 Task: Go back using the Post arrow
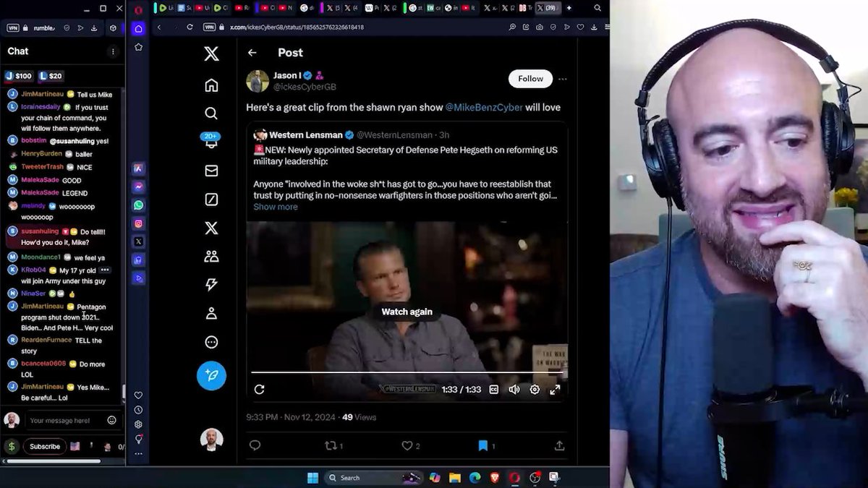(252, 53)
